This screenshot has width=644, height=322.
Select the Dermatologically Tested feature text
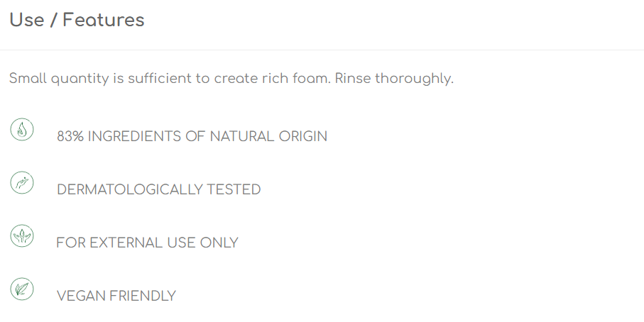158,189
